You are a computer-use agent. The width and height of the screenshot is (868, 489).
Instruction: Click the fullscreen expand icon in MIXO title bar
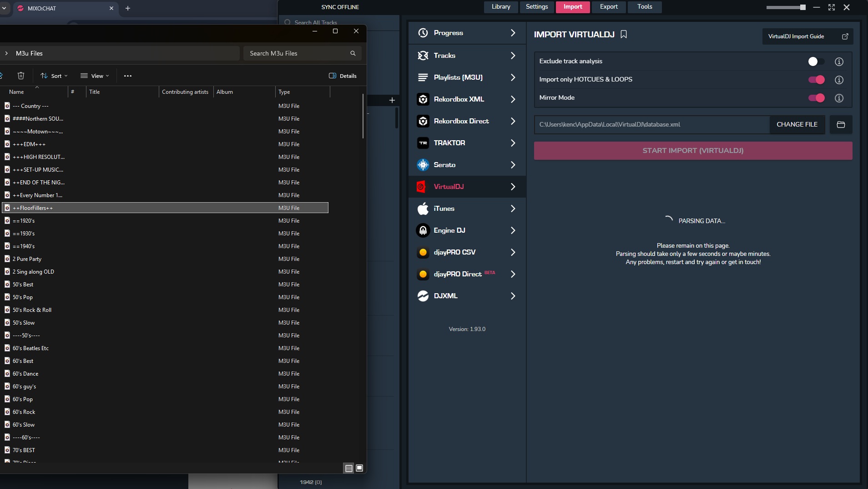click(x=832, y=7)
